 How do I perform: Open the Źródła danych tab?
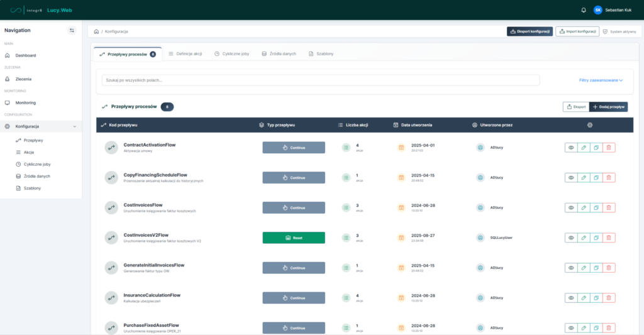point(279,54)
